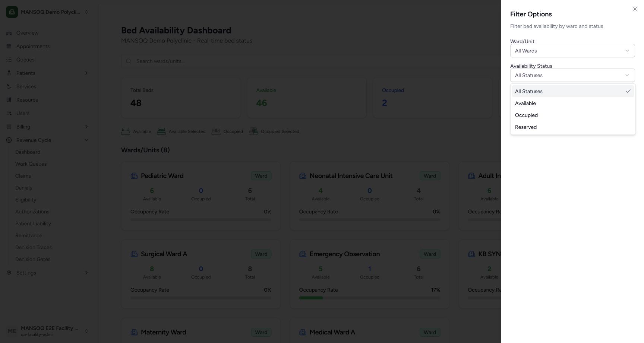Select the Available status option

(572, 103)
